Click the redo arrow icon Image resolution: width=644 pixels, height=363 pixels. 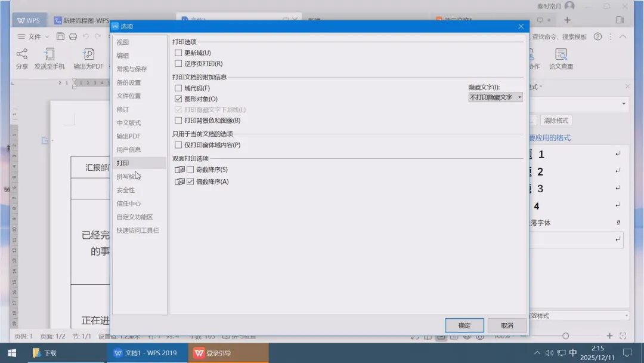98,36
